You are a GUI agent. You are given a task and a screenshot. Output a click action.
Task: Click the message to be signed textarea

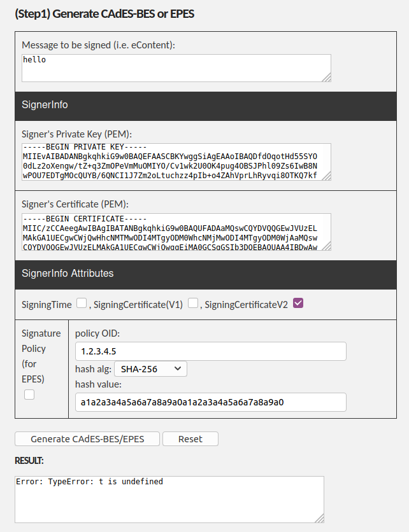pyautogui.click(x=176, y=67)
